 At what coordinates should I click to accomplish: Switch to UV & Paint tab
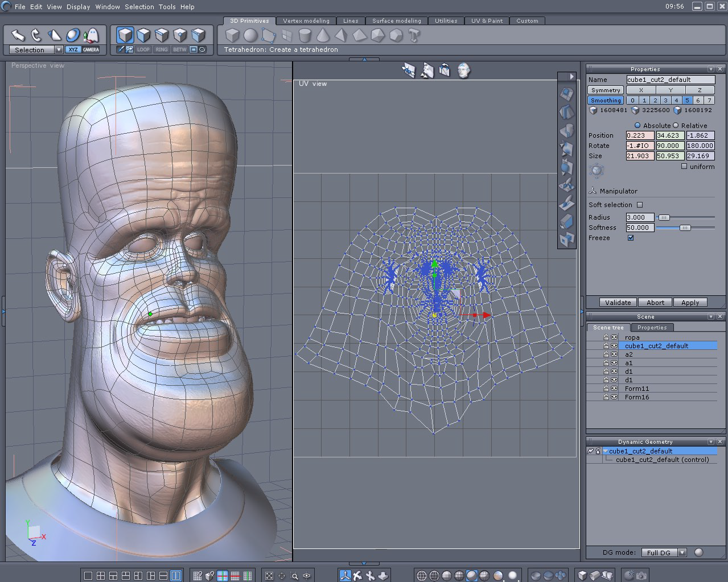(x=487, y=20)
